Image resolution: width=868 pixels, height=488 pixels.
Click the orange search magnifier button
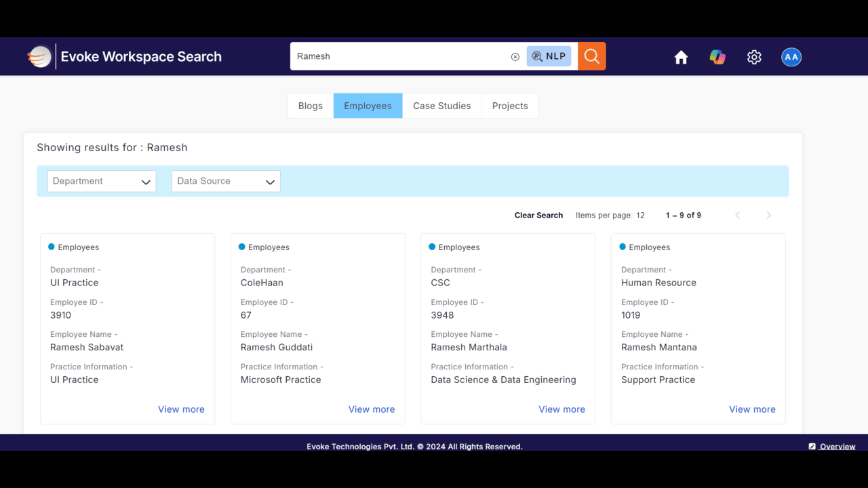591,56
